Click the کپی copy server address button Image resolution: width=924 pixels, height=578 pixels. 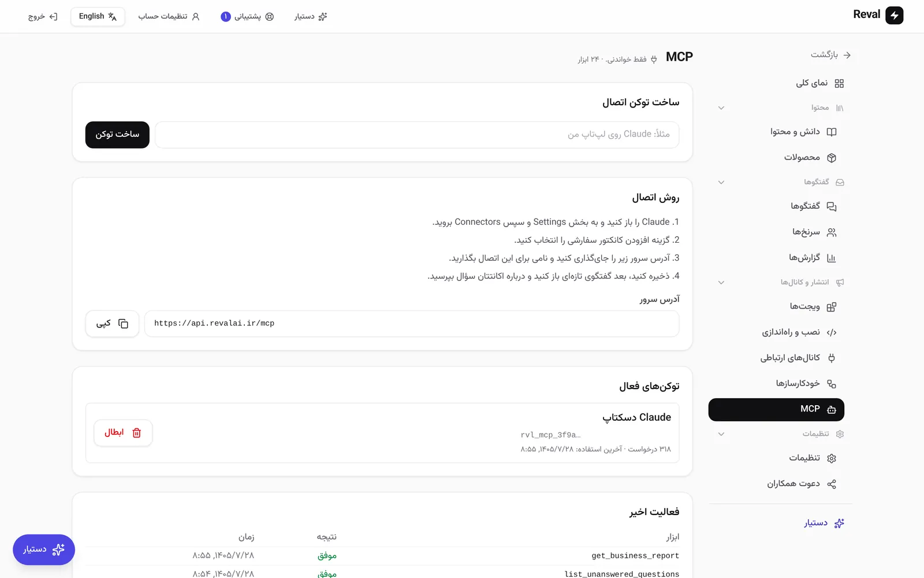112,324
